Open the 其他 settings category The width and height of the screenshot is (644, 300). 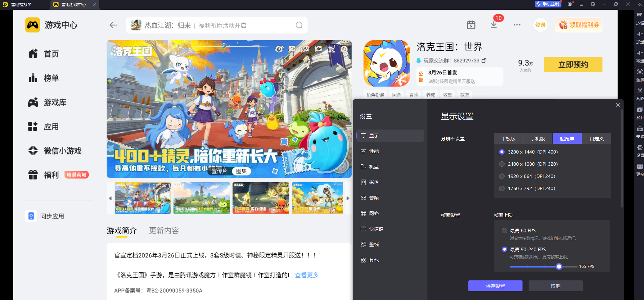point(390,260)
